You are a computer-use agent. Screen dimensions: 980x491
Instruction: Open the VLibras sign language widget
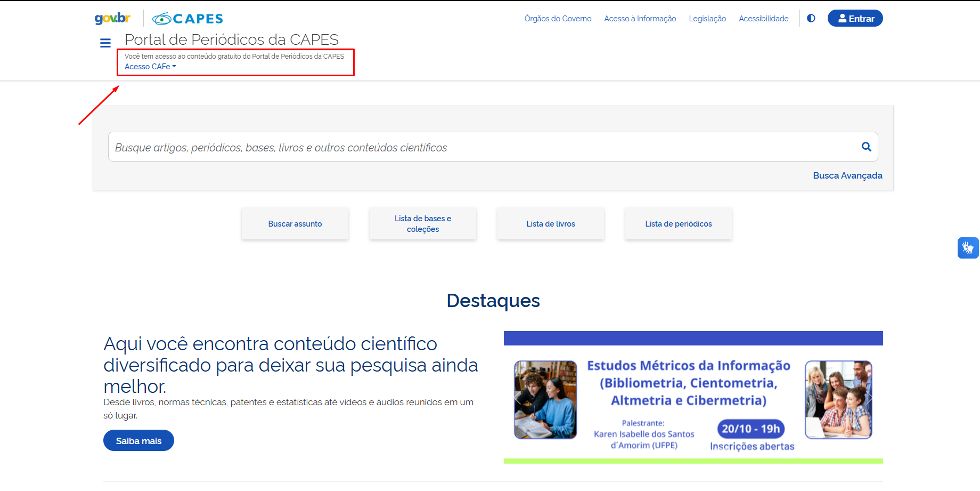pyautogui.click(x=968, y=248)
